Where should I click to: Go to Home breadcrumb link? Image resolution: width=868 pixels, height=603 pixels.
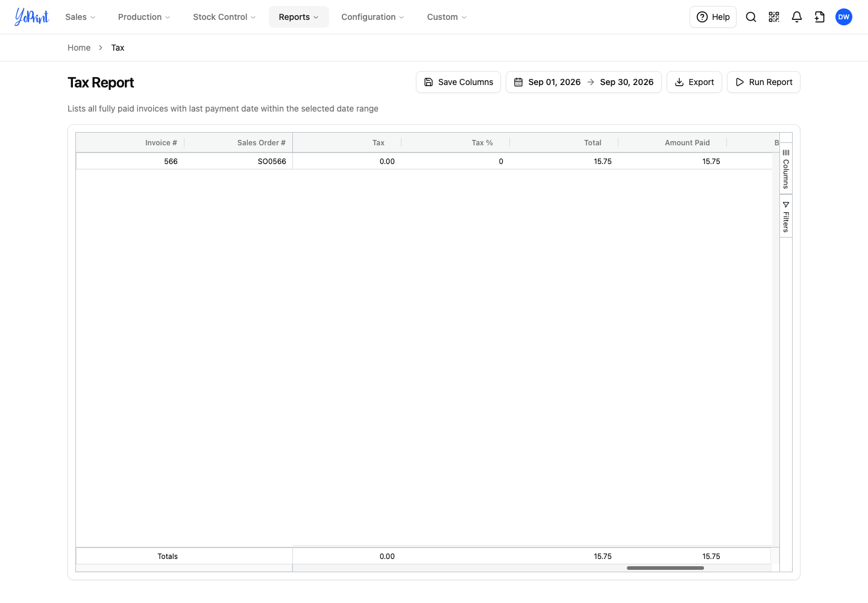(79, 48)
